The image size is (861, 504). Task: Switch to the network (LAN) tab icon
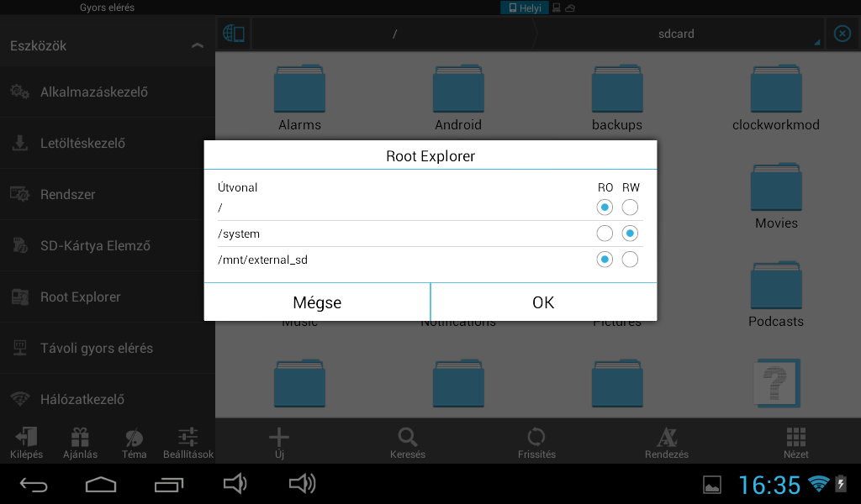557,8
